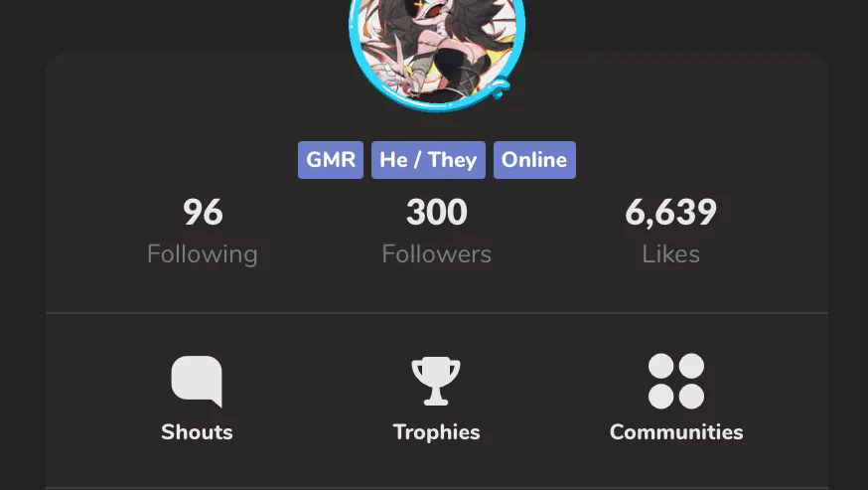Open the Likes label

click(671, 254)
